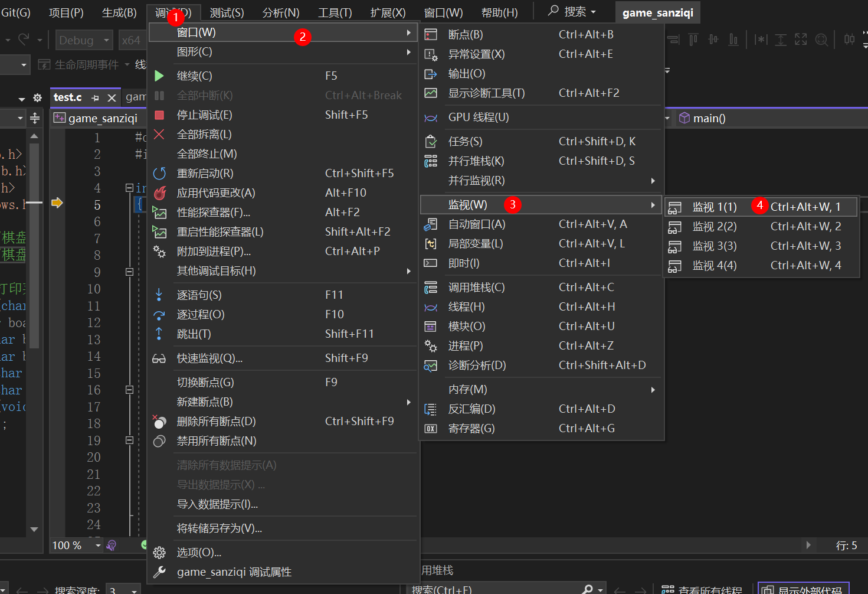Click the Parallel Stacks (并行堆栈) icon
The image size is (868, 594).
[431, 161]
